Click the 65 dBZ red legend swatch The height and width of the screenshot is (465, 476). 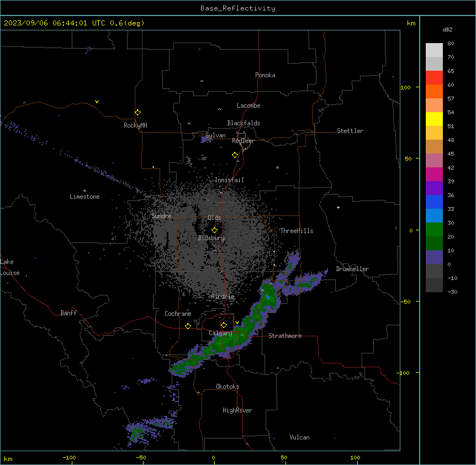click(x=434, y=78)
